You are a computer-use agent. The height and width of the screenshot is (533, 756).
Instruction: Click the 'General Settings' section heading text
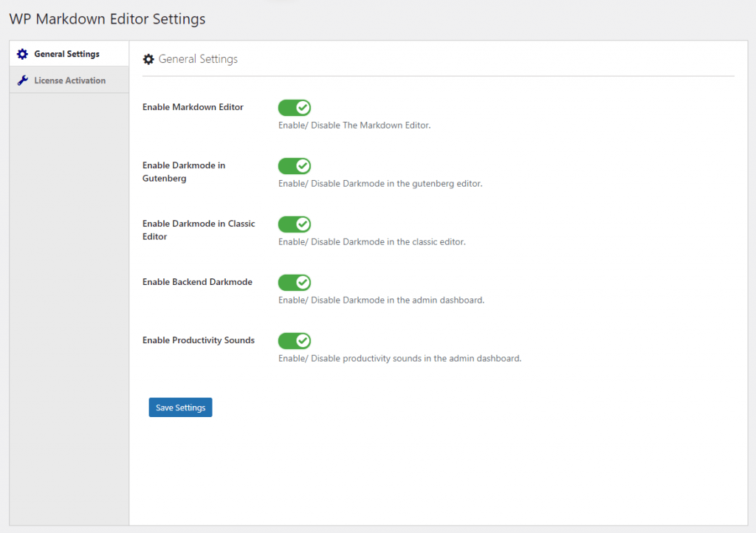click(x=198, y=59)
